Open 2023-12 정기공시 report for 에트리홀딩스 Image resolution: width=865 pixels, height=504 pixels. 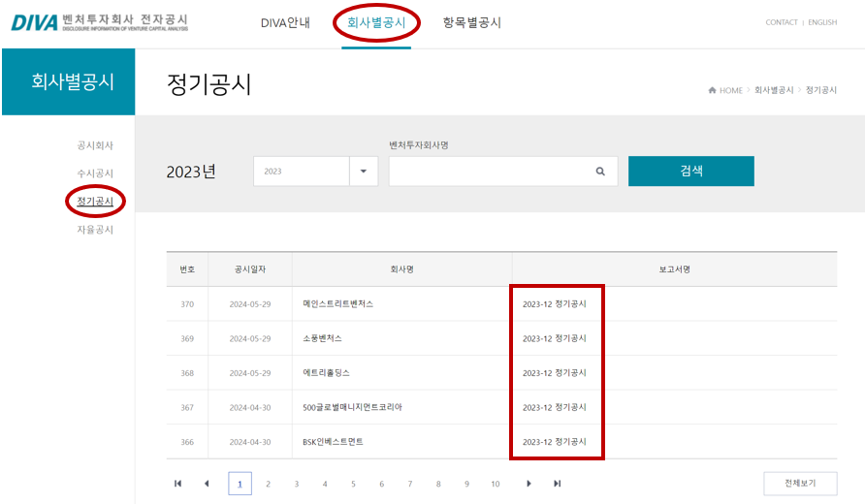pyautogui.click(x=555, y=373)
